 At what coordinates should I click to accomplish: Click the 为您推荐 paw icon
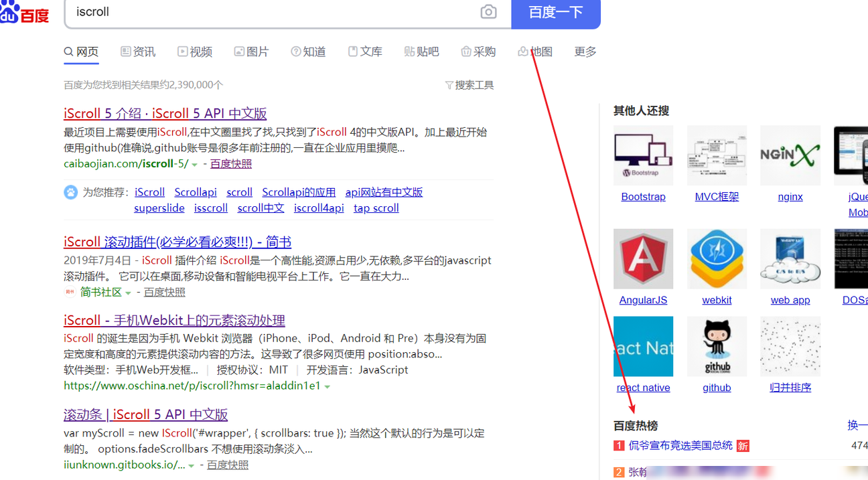[x=70, y=192]
